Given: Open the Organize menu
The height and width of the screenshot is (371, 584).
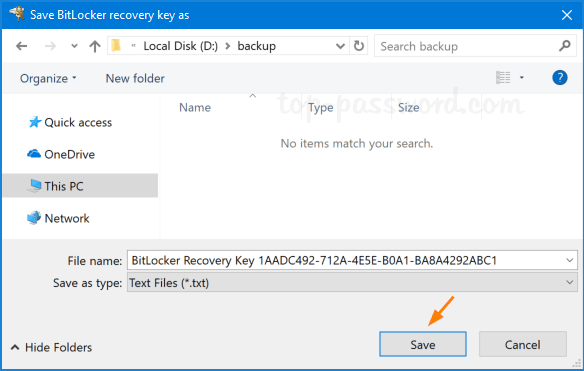Looking at the screenshot, I should [48, 79].
